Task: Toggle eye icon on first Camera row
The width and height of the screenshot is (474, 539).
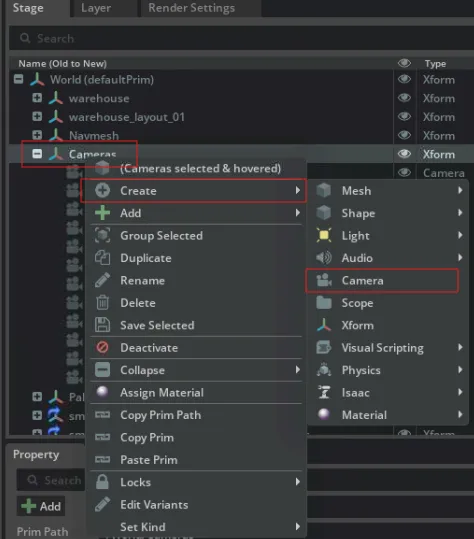Action: tap(404, 172)
